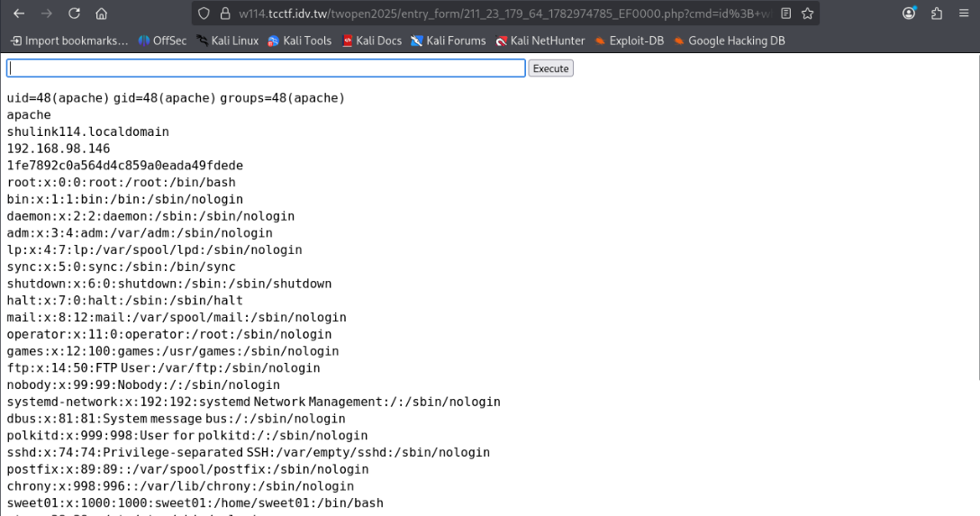980x516 pixels.
Task: Click the games:x:12:100 passwd line
Action: pos(173,351)
